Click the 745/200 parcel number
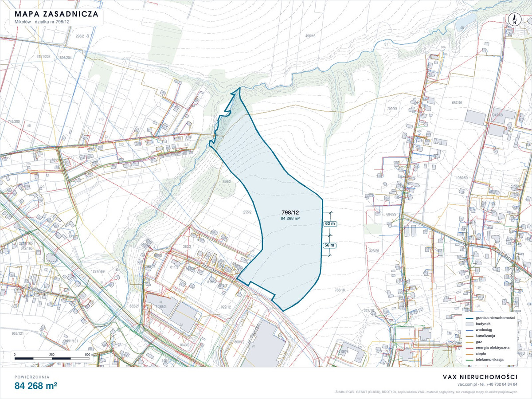 [14, 121]
